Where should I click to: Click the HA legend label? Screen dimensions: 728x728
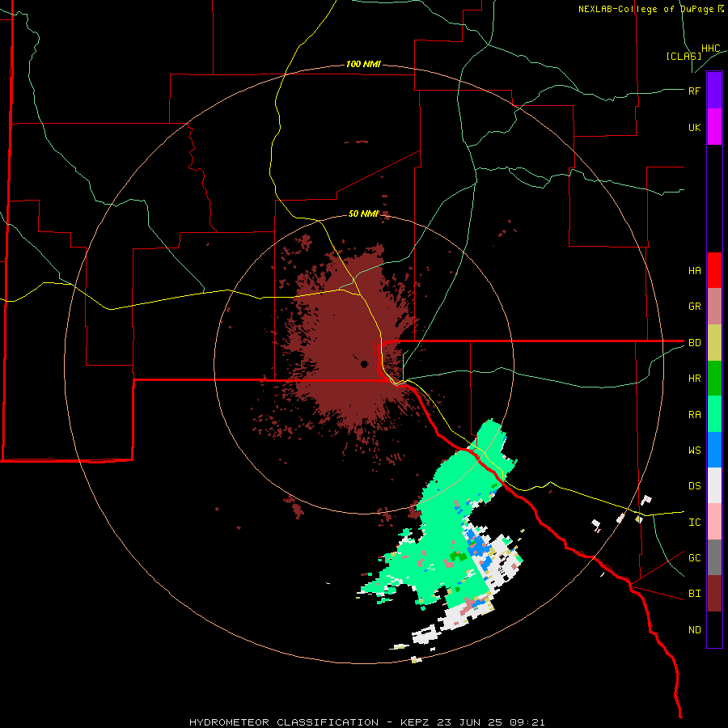tap(694, 271)
